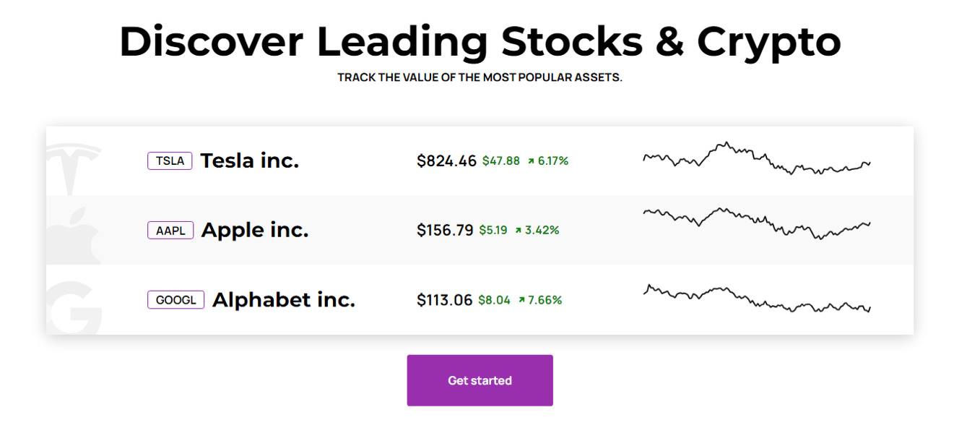Click the Tesla sparkline price chart
980x428 pixels.
[756, 159]
